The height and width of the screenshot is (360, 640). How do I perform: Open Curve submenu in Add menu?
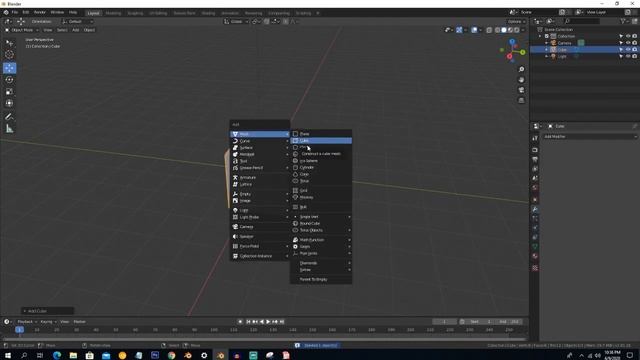260,141
